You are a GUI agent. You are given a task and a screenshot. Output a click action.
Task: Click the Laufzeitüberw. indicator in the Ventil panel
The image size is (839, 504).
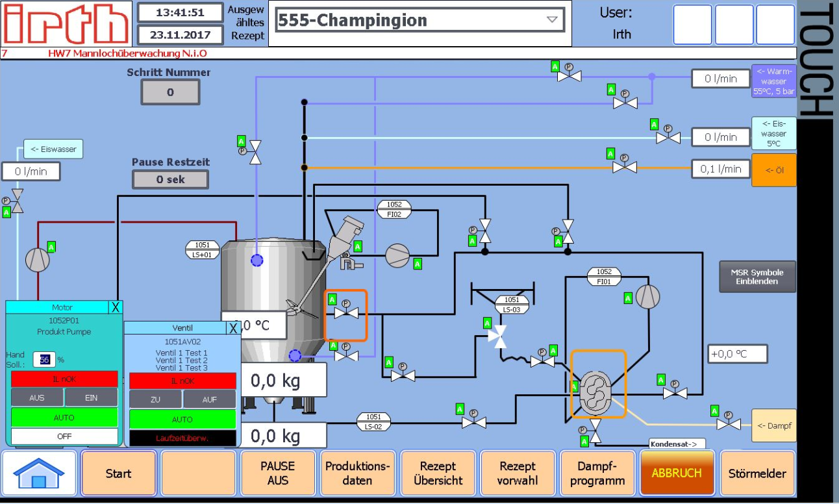tap(182, 438)
